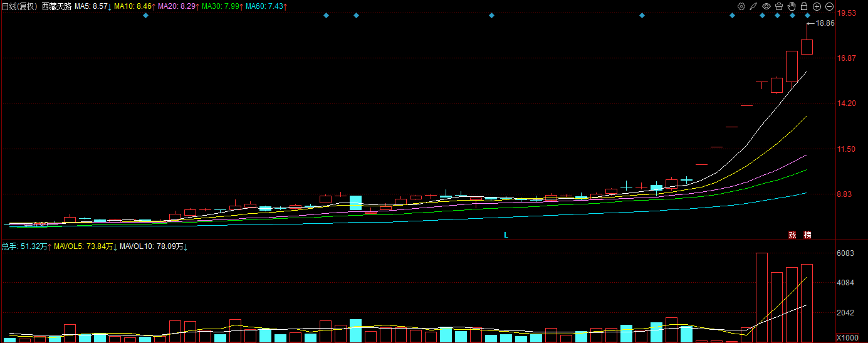Click the 4084 volume axis value
Screen dimensions: 868x343
846,283
